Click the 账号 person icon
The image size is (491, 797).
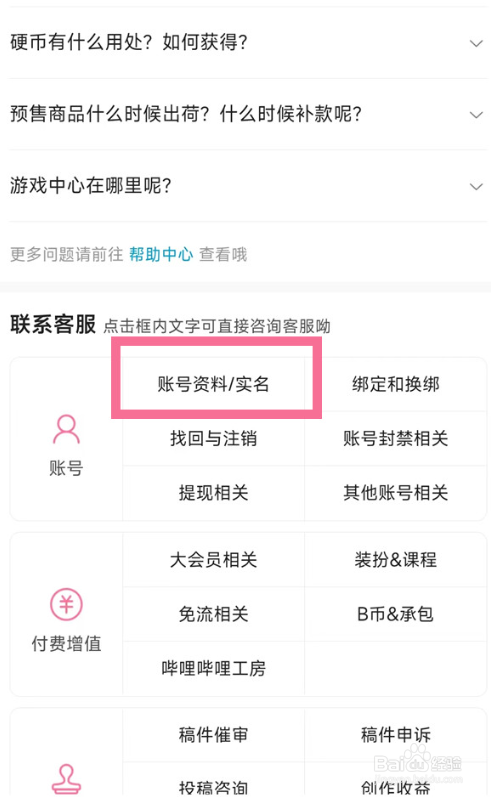[x=66, y=430]
